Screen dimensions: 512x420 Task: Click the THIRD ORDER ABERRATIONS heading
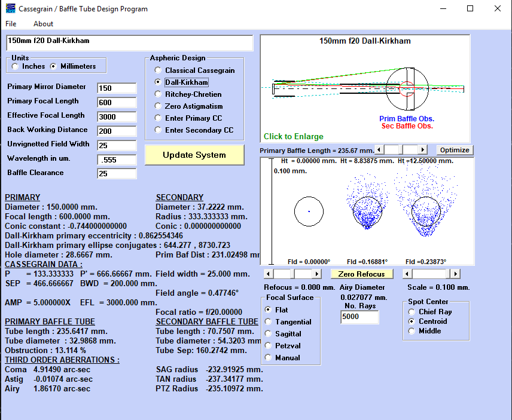tap(62, 360)
